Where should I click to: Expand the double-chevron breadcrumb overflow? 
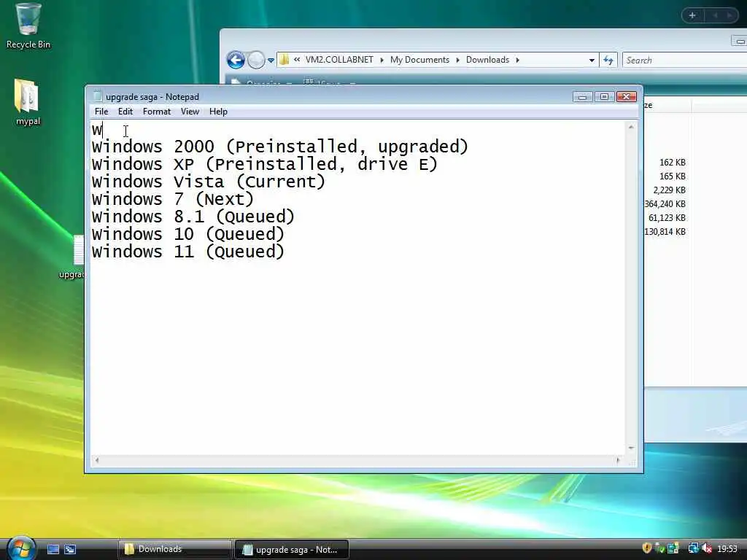pos(297,60)
